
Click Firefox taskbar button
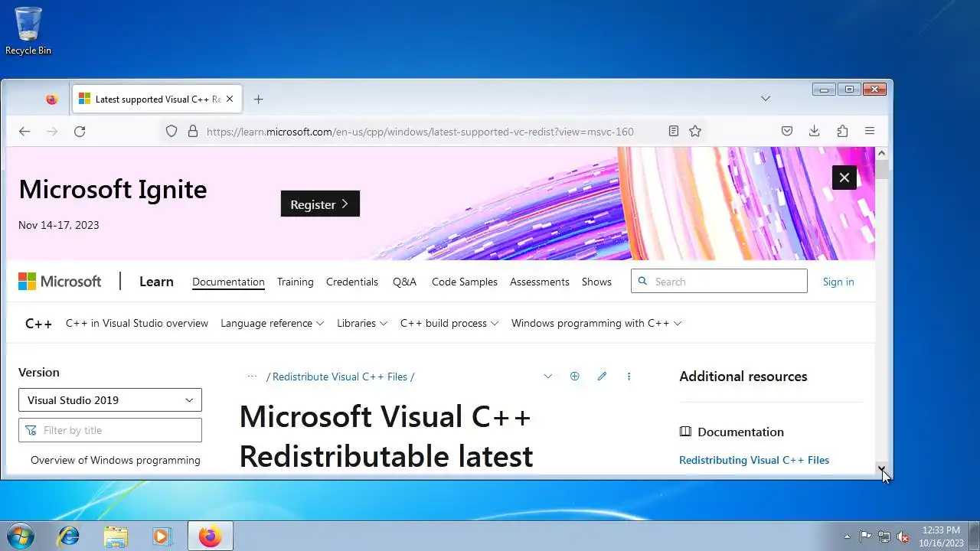tap(210, 536)
